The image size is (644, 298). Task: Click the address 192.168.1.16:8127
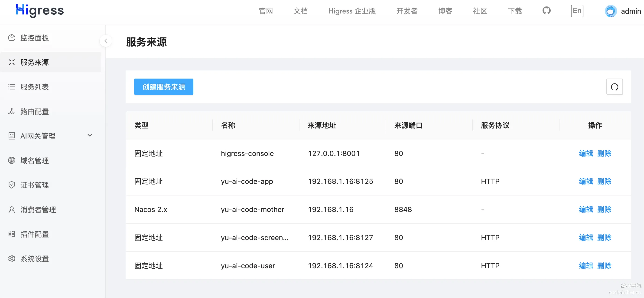341,238
